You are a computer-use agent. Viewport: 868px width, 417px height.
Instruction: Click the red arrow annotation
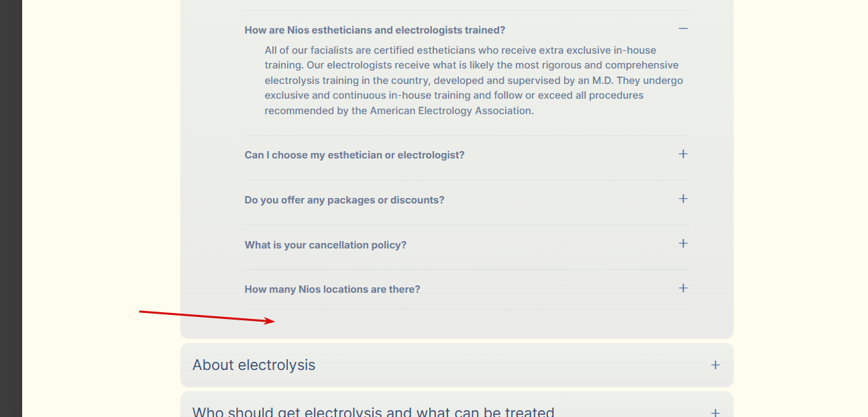(x=207, y=316)
